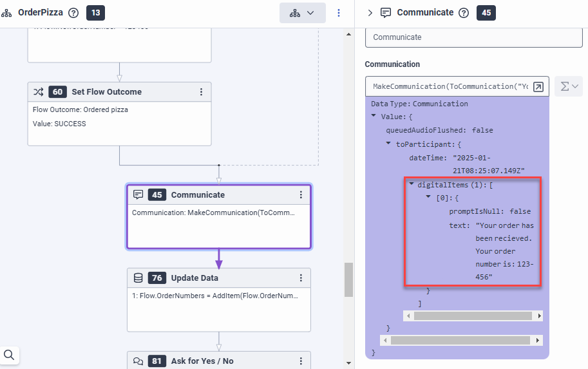Viewport: 588px width, 369px height.
Task: Collapse the toParticipant tree node
Action: tap(388, 144)
